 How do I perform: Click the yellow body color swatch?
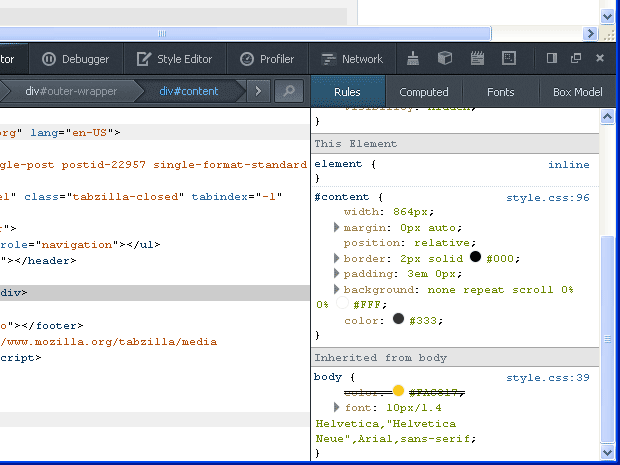pyautogui.click(x=399, y=391)
